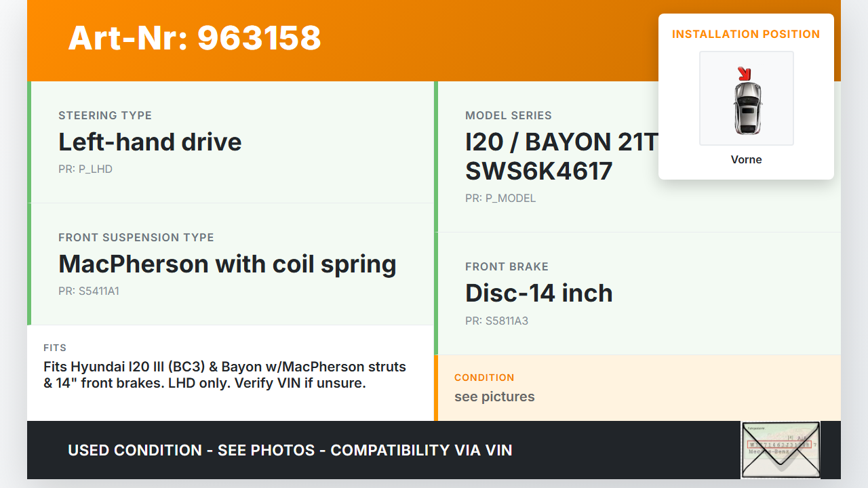
Task: Click the "PR: S5411A1" code
Action: pos(89,291)
